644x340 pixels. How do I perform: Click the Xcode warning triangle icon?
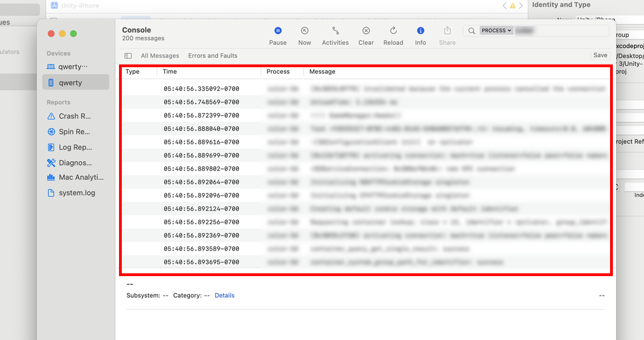click(513, 6)
